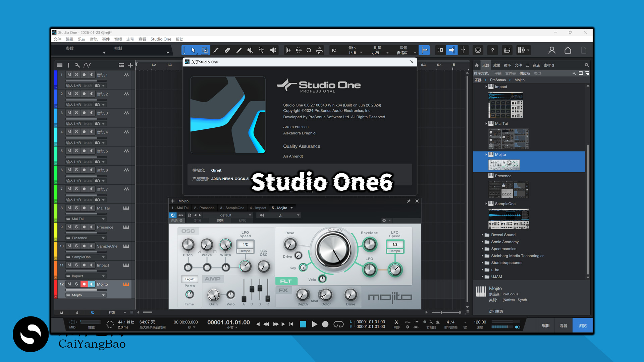
Task: Mute track 音轨 1 with its M button
Action: pyautogui.click(x=69, y=74)
